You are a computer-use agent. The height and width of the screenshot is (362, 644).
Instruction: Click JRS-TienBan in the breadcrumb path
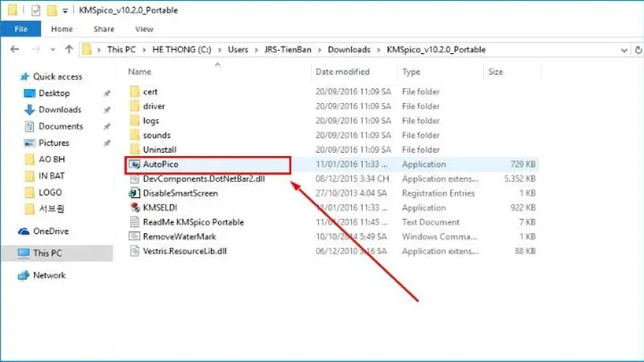pyautogui.click(x=287, y=50)
